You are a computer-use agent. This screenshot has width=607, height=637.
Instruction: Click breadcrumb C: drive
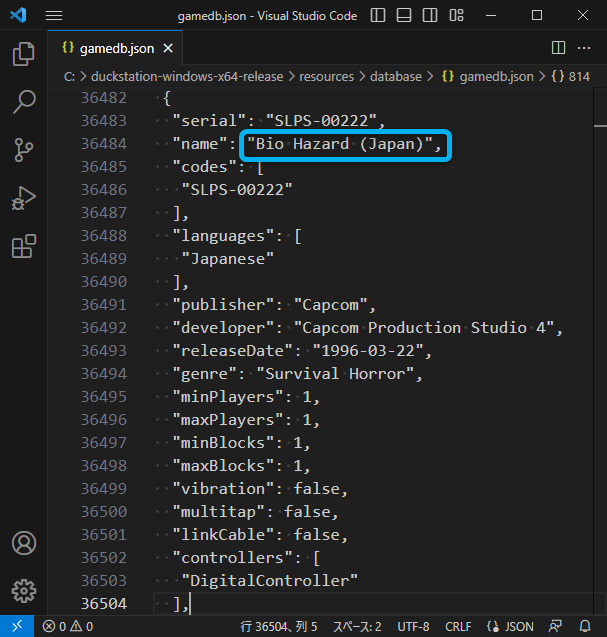[69, 77]
